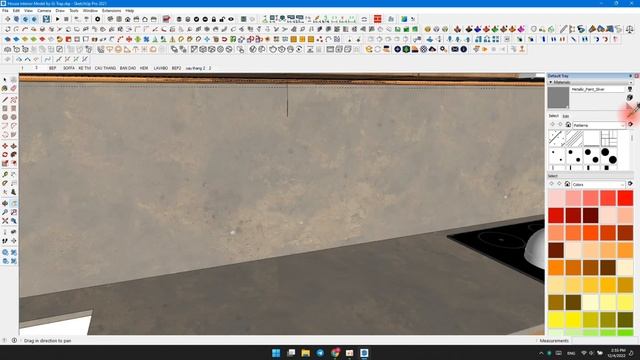Screen dimensions: 640x360
Task: Click the closed padlock Lock icon
Action: [x=213, y=19]
